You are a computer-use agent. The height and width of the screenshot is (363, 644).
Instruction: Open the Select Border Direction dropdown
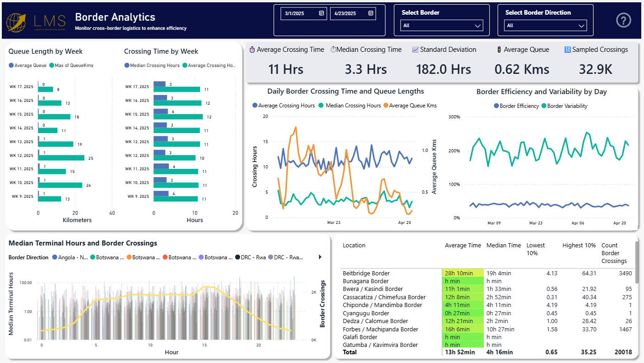click(582, 26)
